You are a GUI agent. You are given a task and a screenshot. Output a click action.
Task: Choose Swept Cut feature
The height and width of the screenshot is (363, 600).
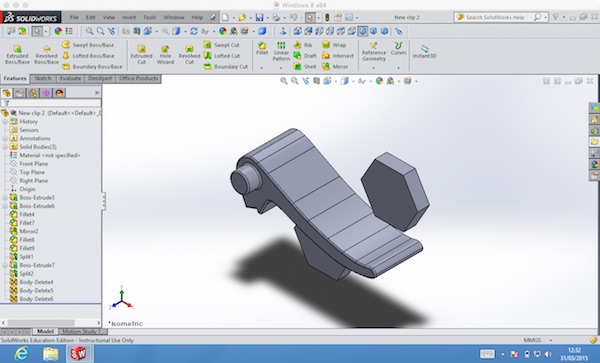click(x=222, y=45)
